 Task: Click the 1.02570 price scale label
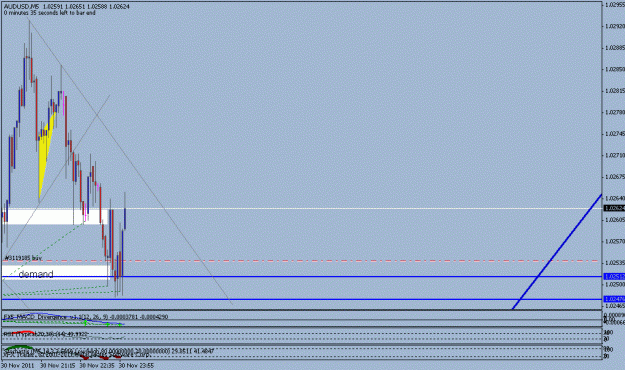[x=615, y=242]
